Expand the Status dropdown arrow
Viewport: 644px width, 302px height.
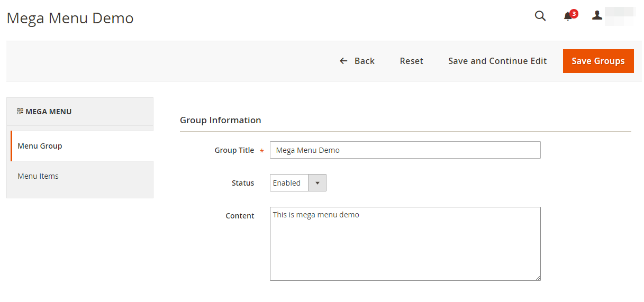click(317, 183)
